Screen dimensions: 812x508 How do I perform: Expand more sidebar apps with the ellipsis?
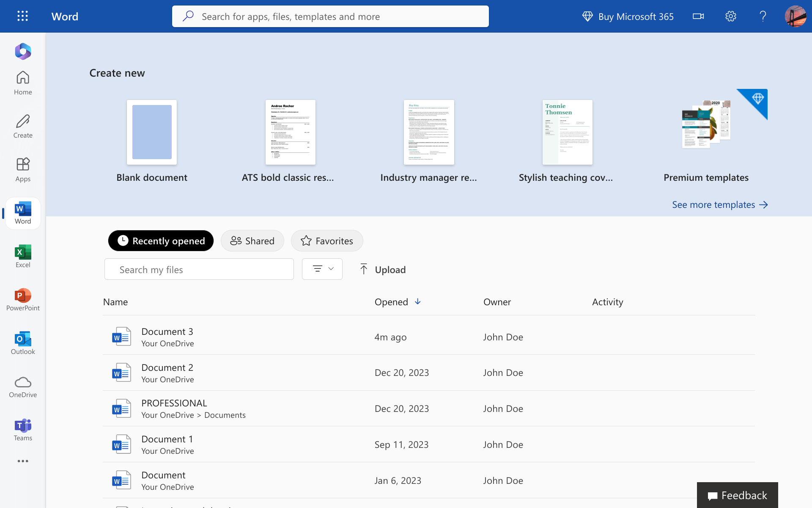click(22, 461)
